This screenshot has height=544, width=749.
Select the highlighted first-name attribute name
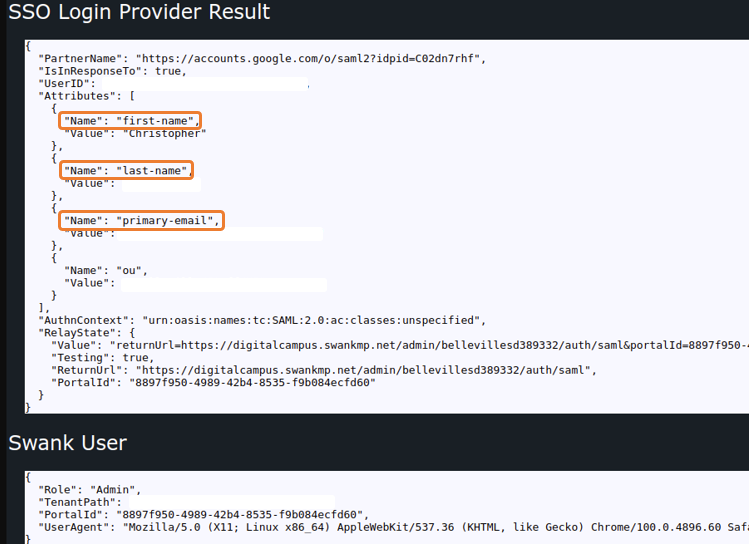pyautogui.click(x=130, y=121)
